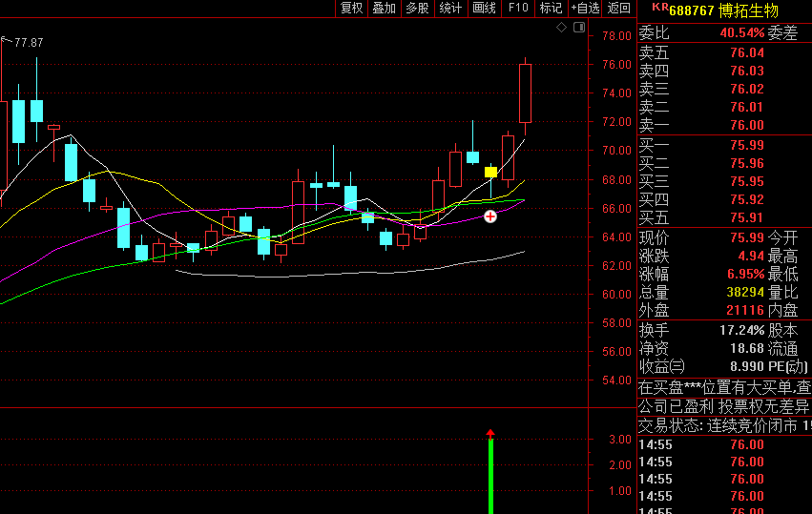This screenshot has height=514, width=812.
Task: Click the 量比 label
Action: 783,292
